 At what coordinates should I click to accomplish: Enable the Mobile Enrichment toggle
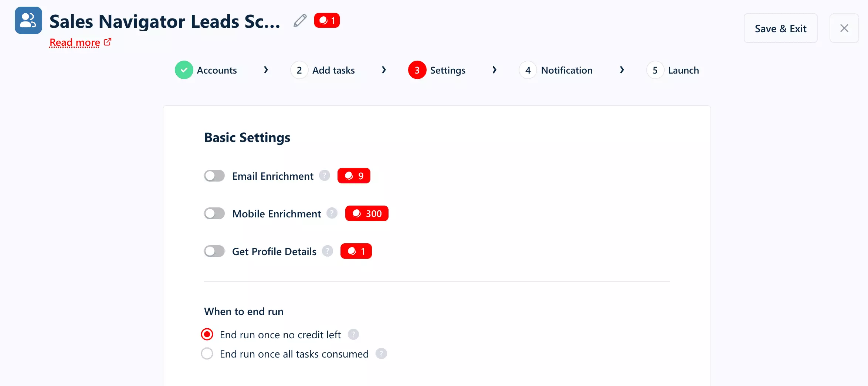214,214
